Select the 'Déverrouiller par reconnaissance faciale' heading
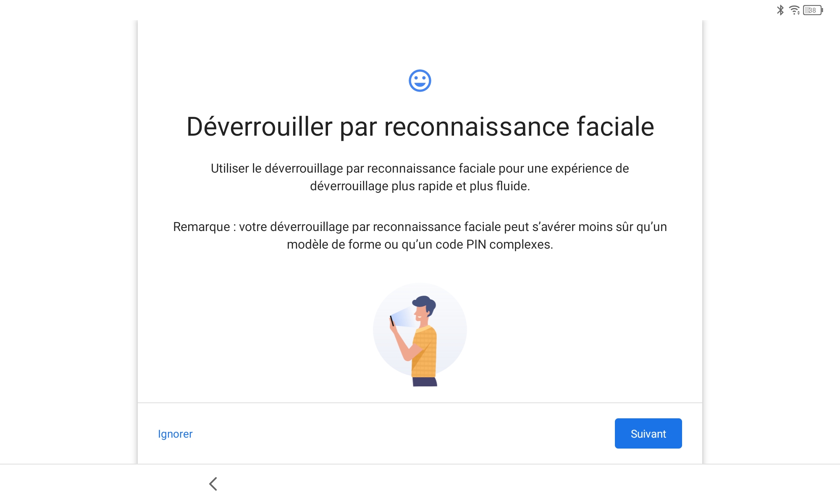840x504 pixels. (420, 127)
